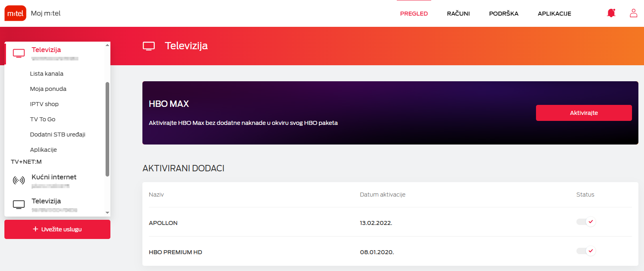Open TV To Go in the sidebar

(x=43, y=119)
